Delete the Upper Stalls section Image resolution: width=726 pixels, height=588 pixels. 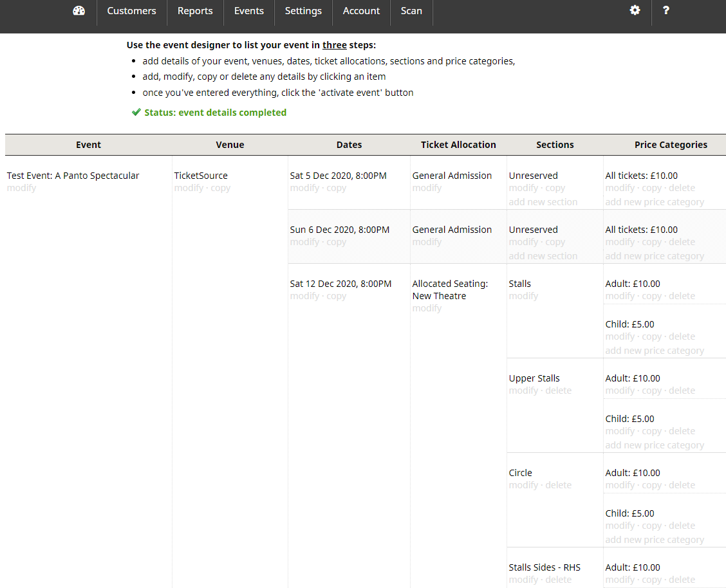point(559,391)
